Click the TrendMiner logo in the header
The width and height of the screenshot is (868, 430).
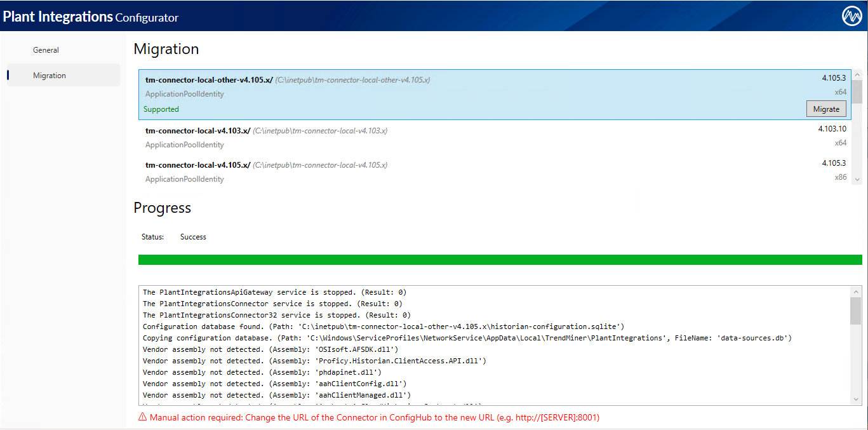851,16
